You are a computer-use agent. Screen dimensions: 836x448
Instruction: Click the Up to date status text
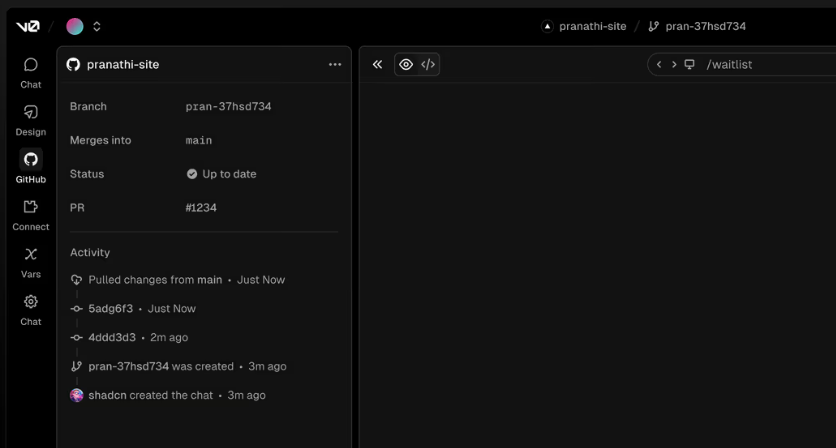point(229,174)
